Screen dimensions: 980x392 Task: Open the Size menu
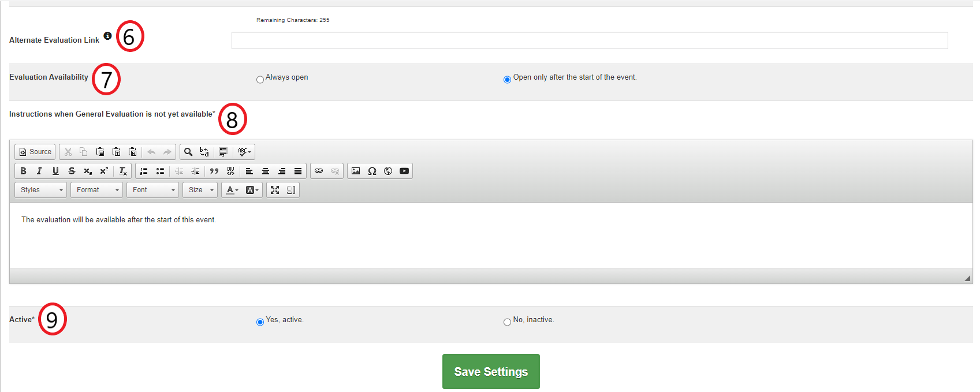click(200, 190)
